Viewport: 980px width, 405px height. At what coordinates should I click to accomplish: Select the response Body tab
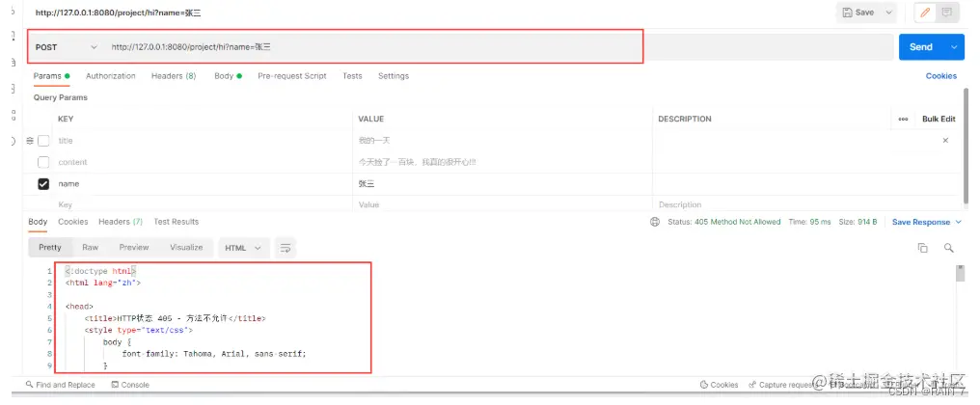point(38,222)
